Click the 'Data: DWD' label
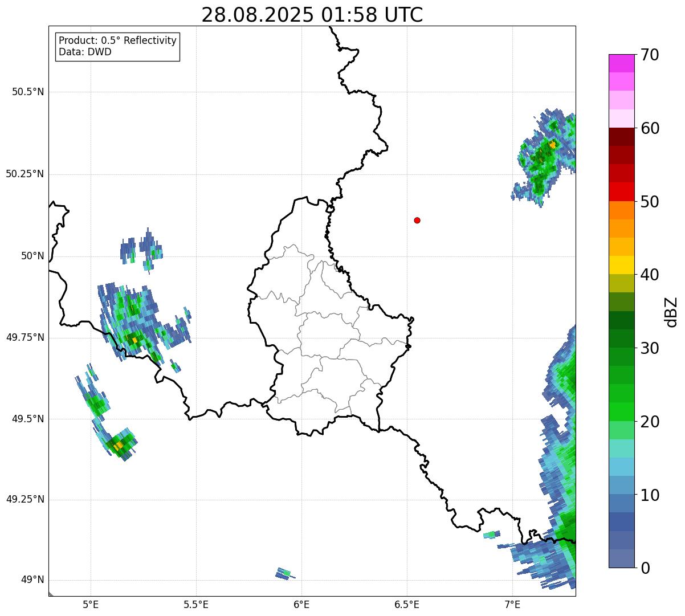This screenshot has height=616, width=685. [85, 52]
